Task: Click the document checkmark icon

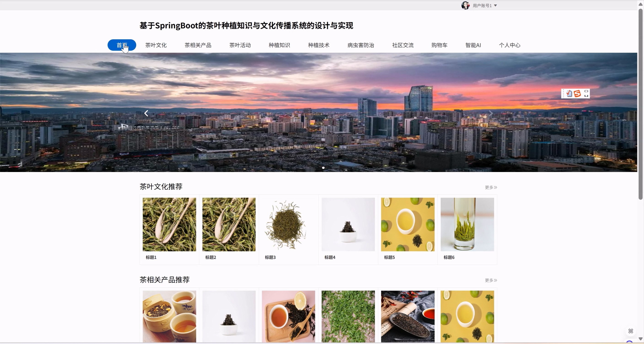Action: (569, 94)
